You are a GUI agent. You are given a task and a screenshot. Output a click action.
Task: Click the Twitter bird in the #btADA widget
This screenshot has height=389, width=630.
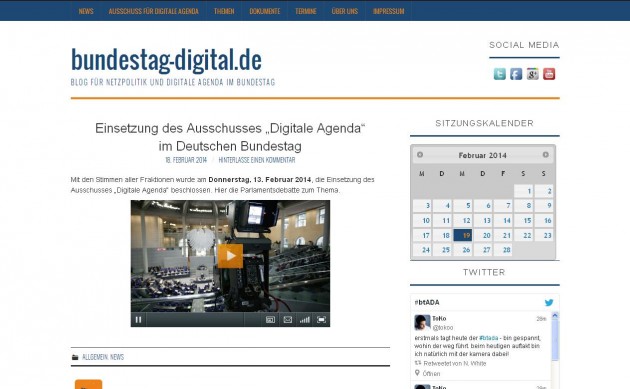click(x=549, y=303)
